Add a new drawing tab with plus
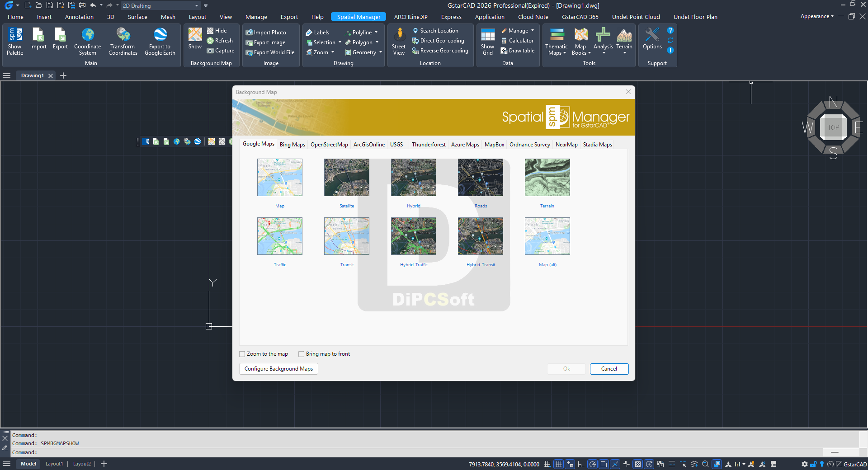Viewport: 868px width, 470px height. coord(63,75)
